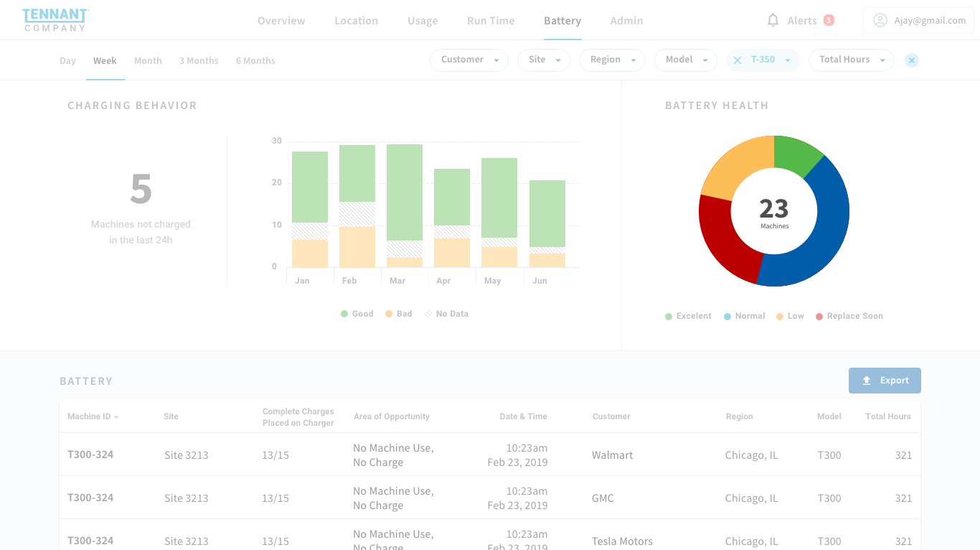The height and width of the screenshot is (550, 980).
Task: Toggle the Replace Soon legend entry
Action: pyautogui.click(x=849, y=316)
